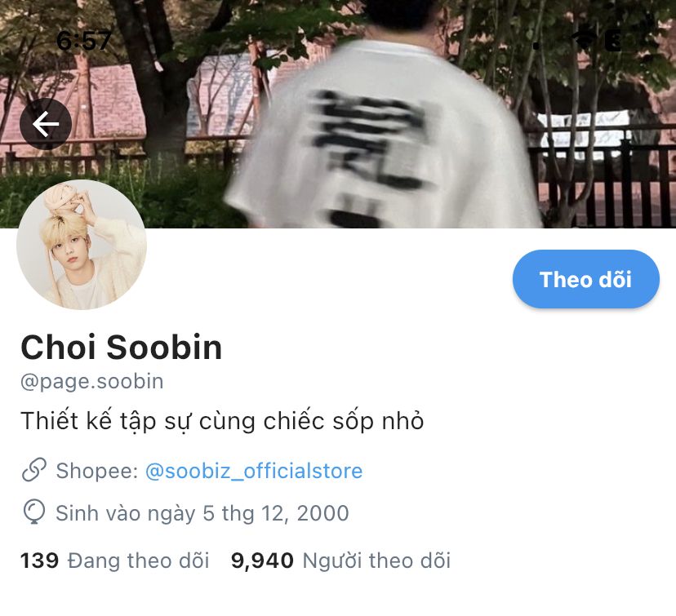Click the link chain icon beside Shopee
Viewport: 676px width, 616px height.
coord(34,470)
